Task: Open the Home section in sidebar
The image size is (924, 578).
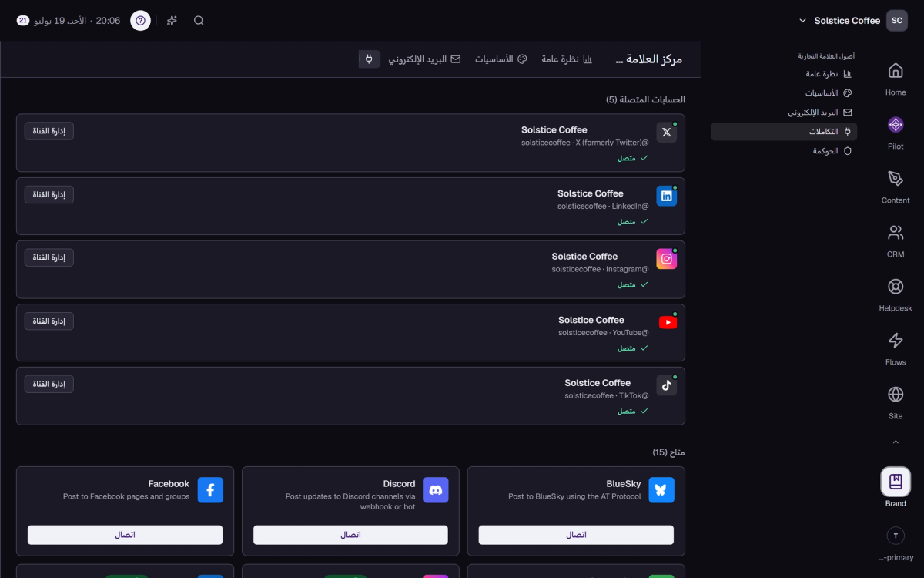Action: tap(896, 79)
